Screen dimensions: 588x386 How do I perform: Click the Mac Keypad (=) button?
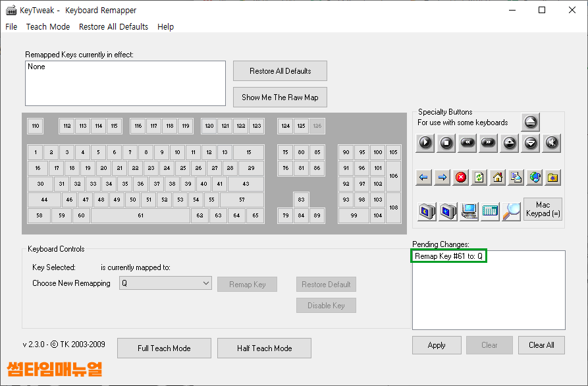coord(543,209)
